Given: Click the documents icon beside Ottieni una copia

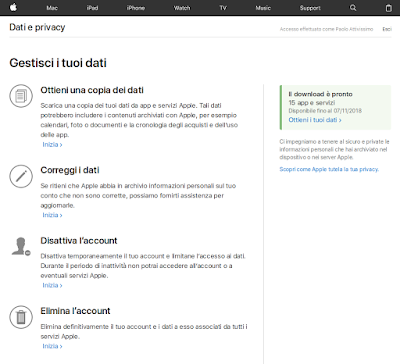Looking at the screenshot, I should (21, 96).
